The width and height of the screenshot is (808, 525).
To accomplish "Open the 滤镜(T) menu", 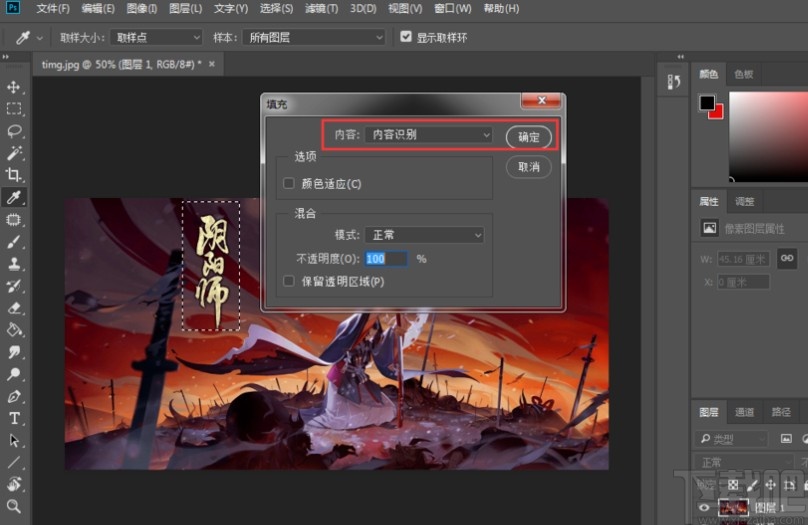I will (322, 9).
